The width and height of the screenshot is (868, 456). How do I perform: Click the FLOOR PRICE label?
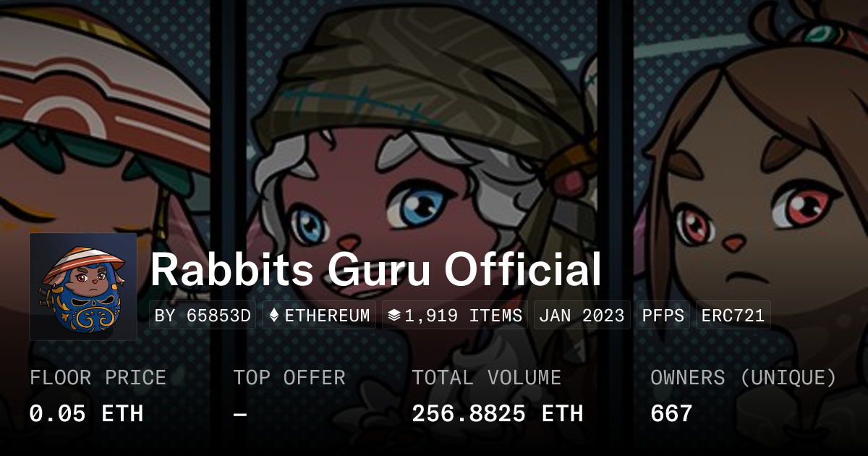pyautogui.click(x=98, y=378)
